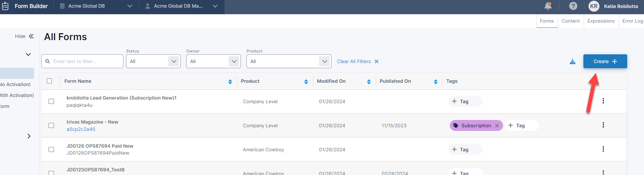Click the download forms icon
This screenshot has height=175, width=644.
pos(572,62)
